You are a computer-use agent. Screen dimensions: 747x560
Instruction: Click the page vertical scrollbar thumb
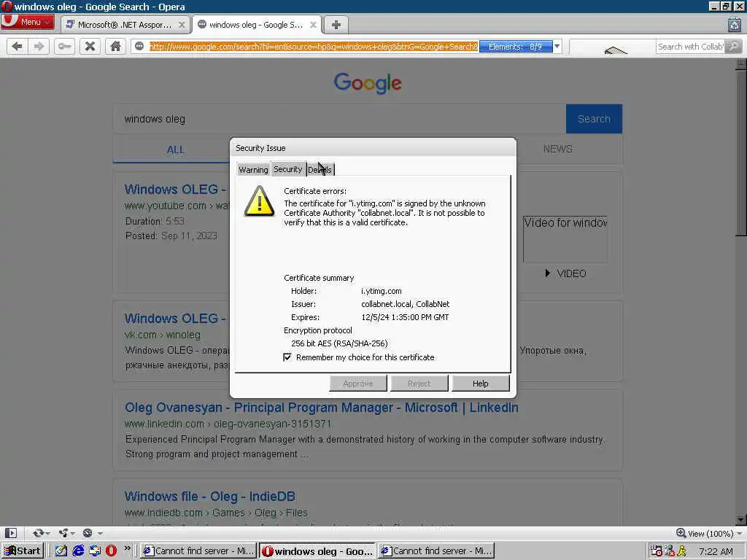(741, 152)
